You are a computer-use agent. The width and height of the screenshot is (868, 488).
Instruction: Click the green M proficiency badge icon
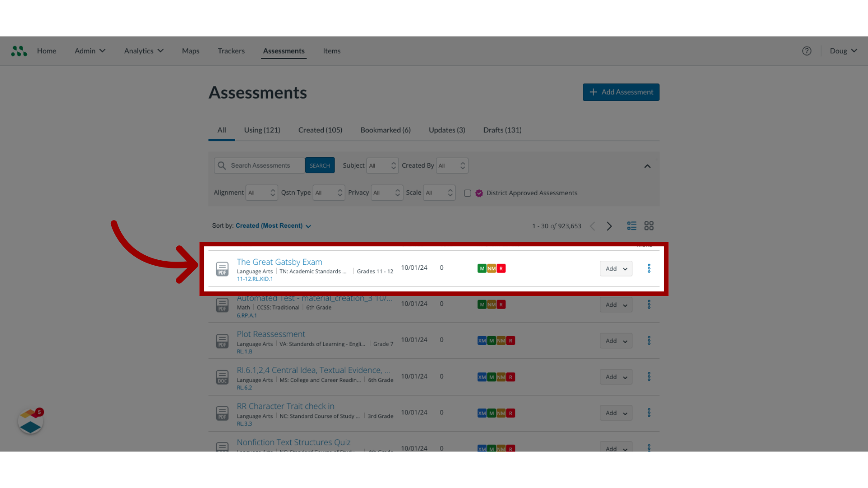[481, 268]
